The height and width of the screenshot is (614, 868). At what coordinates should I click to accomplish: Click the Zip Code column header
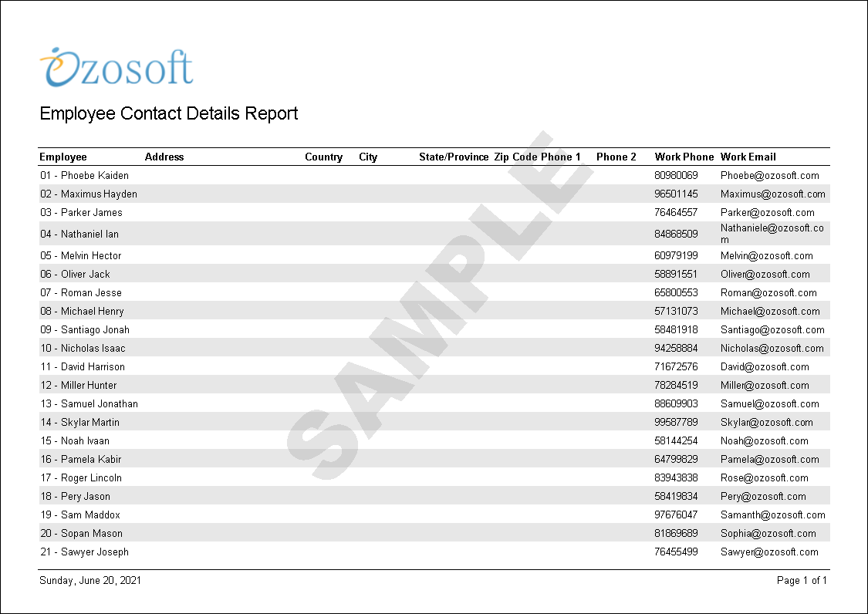[x=516, y=157]
